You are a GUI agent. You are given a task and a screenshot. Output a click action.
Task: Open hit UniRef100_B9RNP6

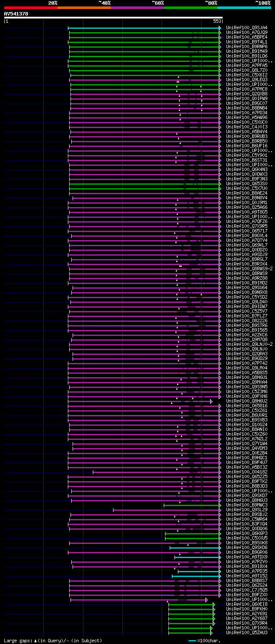247,46
